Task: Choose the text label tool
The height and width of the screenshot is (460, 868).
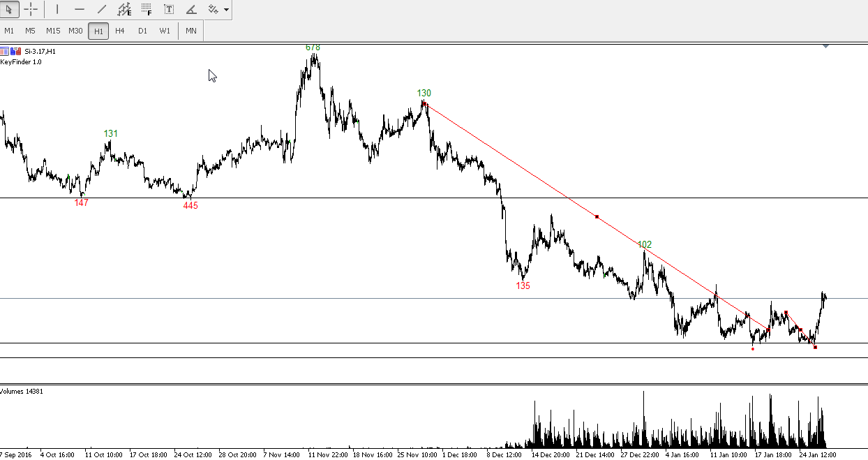Action: click(169, 10)
